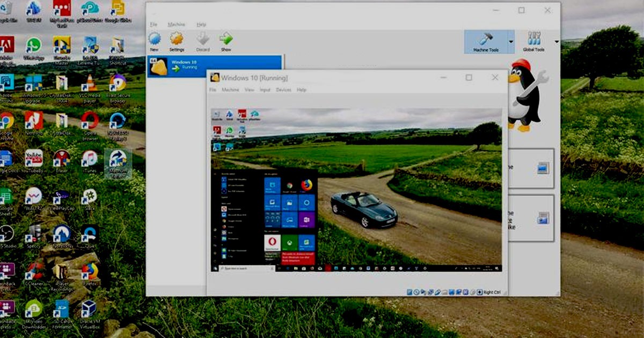
Task: Open Devices menu in Windows 10 [Running] window
Action: coord(284,90)
